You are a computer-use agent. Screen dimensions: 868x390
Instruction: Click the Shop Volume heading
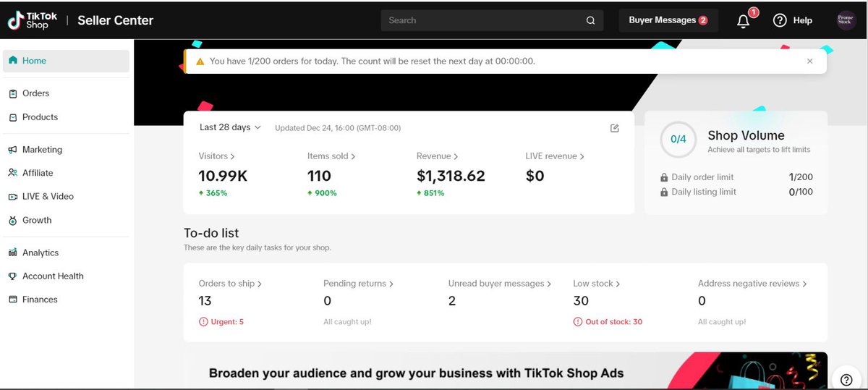[x=746, y=135]
